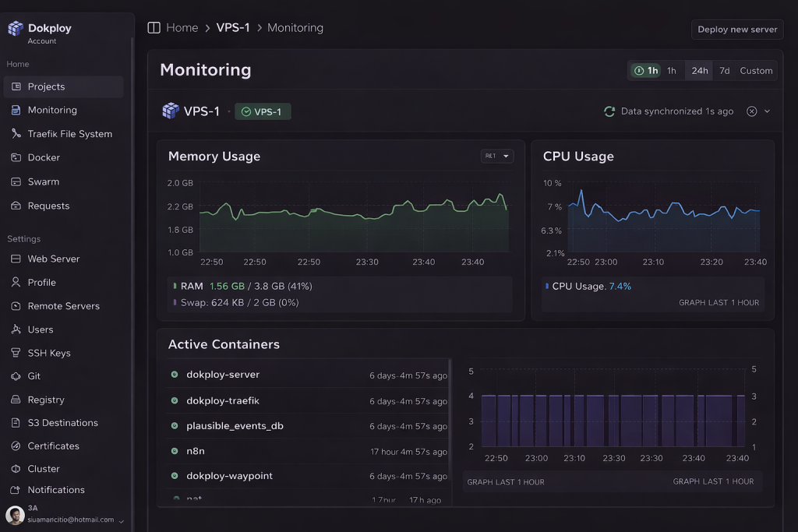Open the Memory Usage chart dropdown
Screen dimensions: 798x532
pos(497,157)
